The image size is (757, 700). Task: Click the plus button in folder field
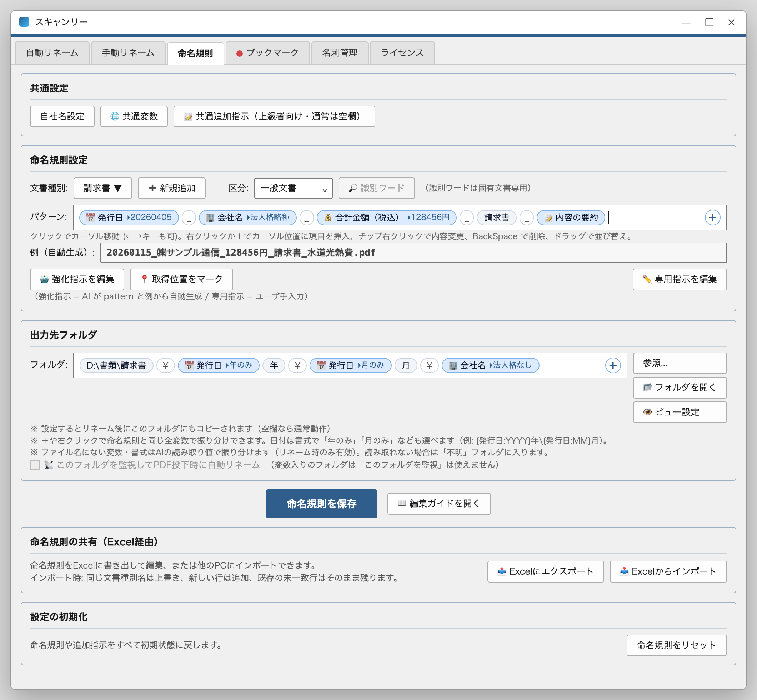[x=613, y=365]
